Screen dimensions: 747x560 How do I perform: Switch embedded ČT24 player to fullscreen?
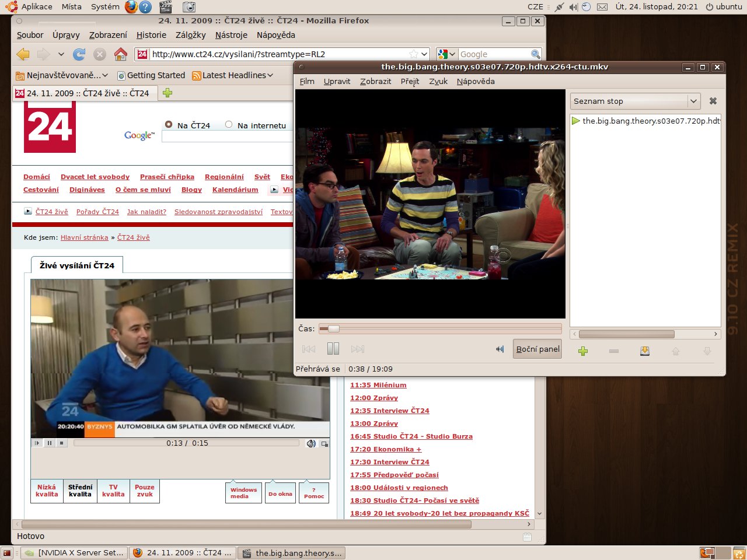click(x=324, y=444)
